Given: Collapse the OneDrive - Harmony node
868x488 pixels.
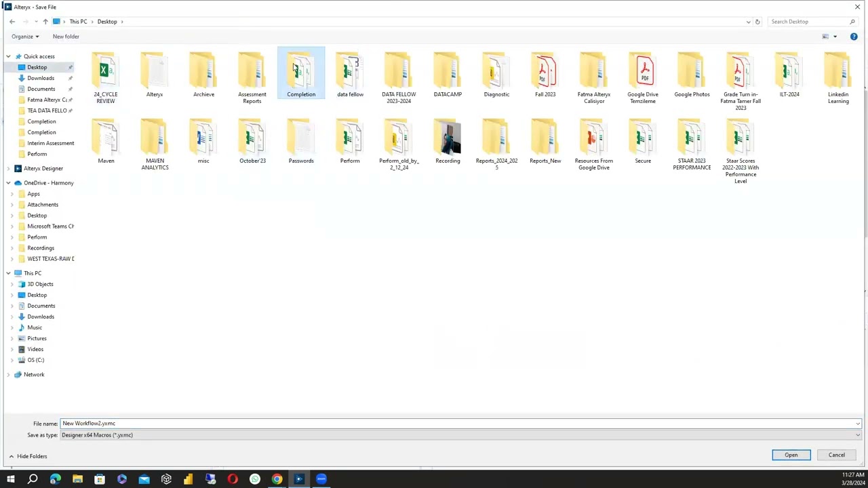Looking at the screenshot, I should click(x=8, y=183).
